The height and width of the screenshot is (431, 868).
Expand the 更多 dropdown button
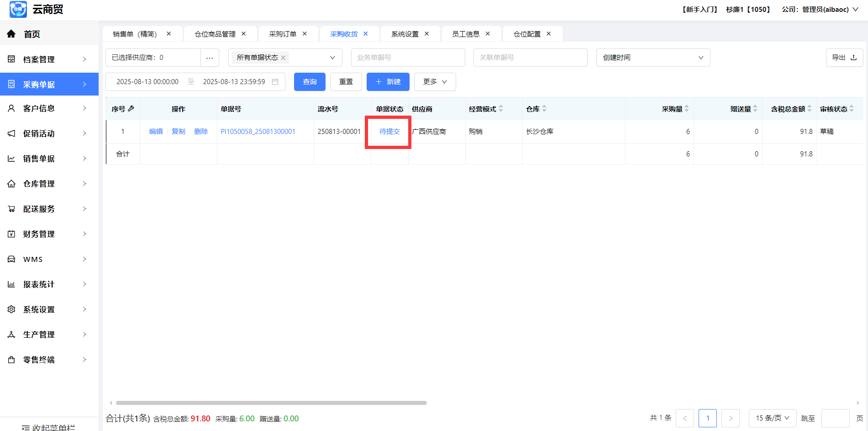[435, 82]
